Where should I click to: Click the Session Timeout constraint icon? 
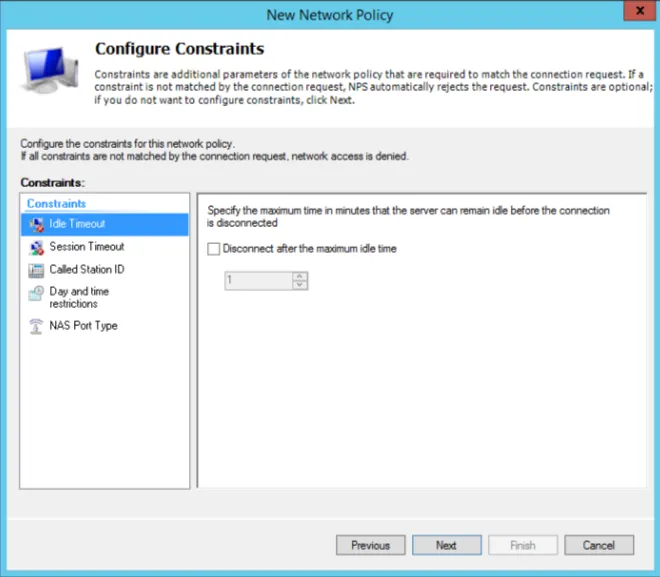[36, 247]
